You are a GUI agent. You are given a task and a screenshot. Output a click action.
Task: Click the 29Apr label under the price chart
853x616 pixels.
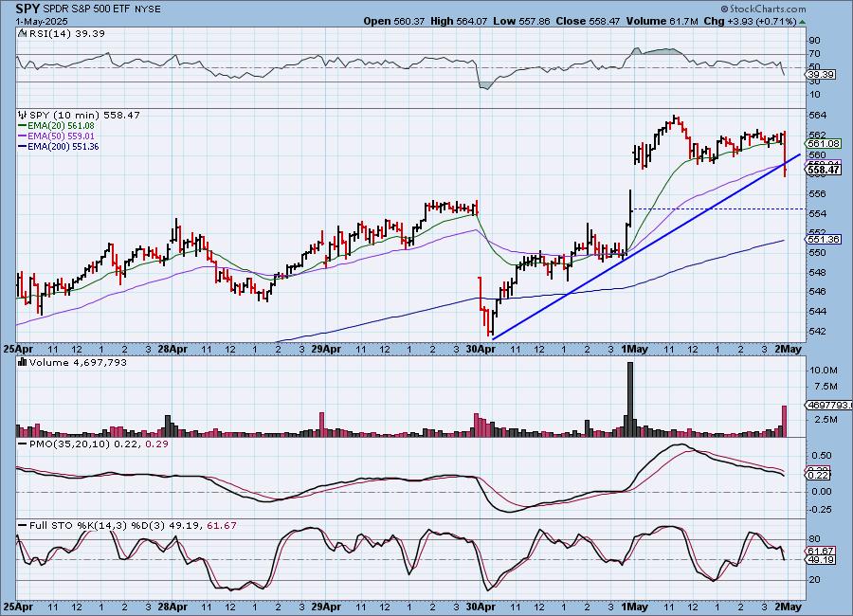click(x=326, y=349)
